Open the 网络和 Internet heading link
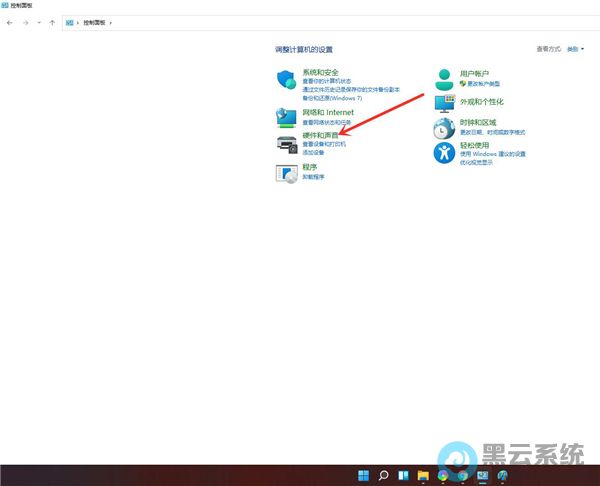 click(328, 113)
